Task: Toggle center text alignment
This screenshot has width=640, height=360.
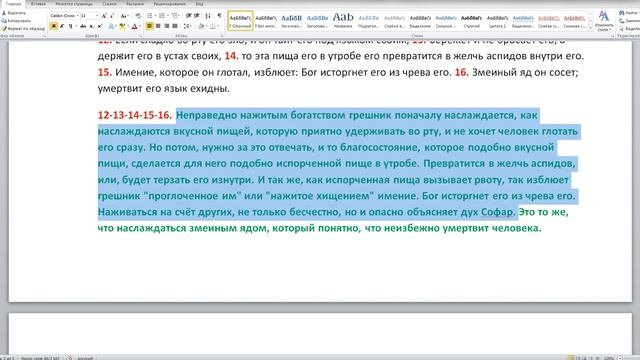Action: (x=158, y=26)
